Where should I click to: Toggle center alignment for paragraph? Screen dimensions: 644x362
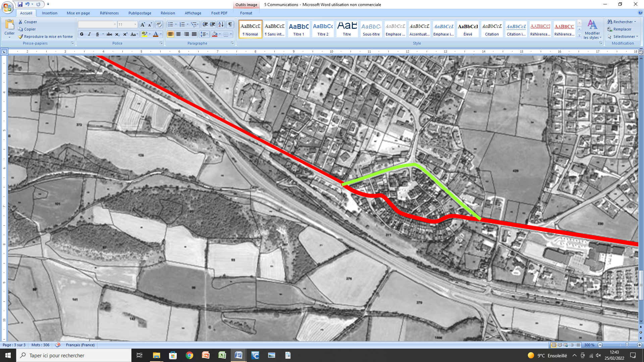[x=178, y=34]
